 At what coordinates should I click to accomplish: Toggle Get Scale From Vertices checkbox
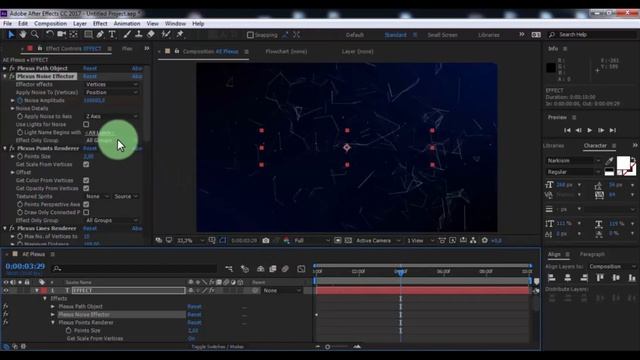click(x=86, y=164)
